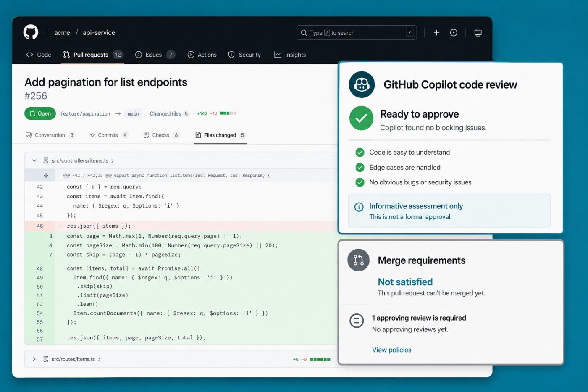Click the approving review status icon
Viewport: 588px width, 392px height.
coord(357,321)
